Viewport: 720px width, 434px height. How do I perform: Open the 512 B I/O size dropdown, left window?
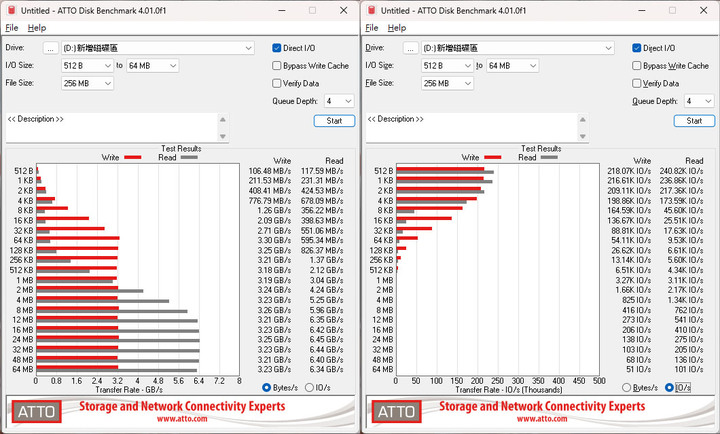coord(87,66)
